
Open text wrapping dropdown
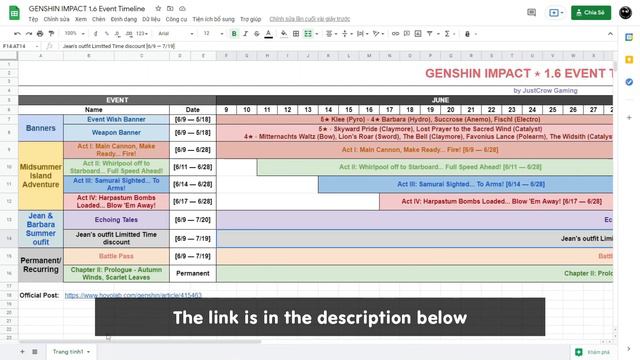coord(362,33)
